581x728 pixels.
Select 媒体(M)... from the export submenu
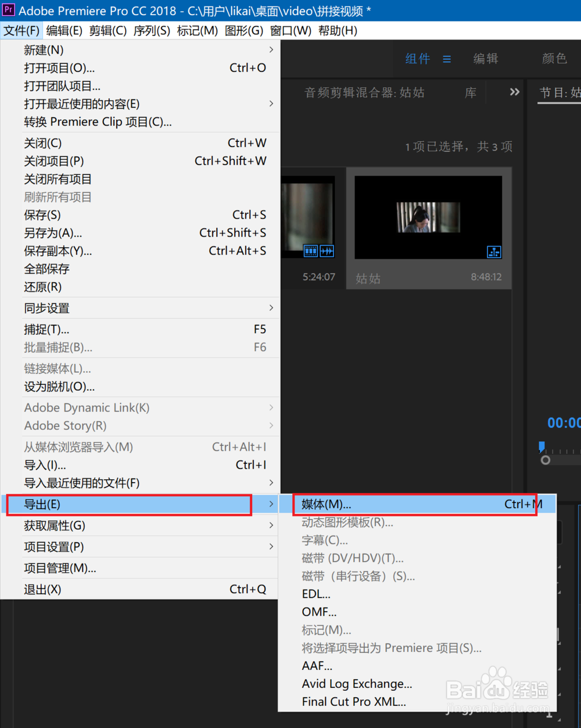pos(327,504)
